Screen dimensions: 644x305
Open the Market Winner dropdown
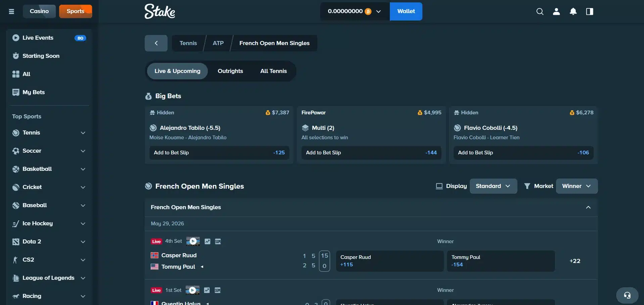click(x=577, y=186)
